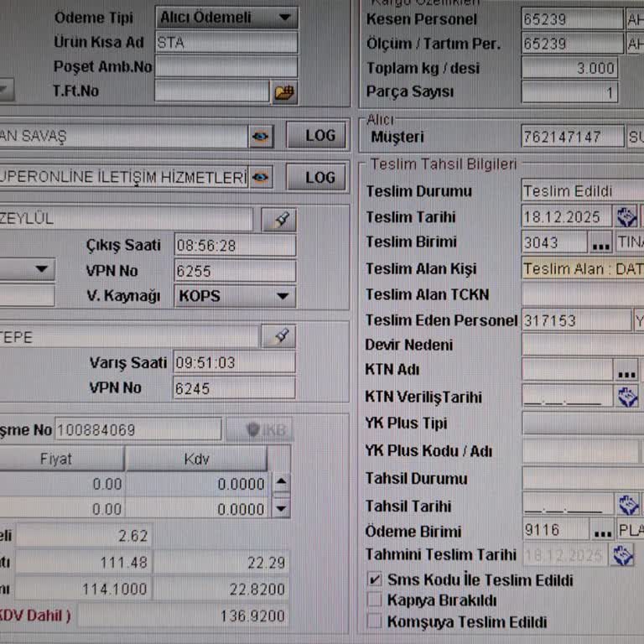Enable Kapıya Bırakıldı checkbox
The width and height of the screenshot is (644, 644).
coord(374,600)
